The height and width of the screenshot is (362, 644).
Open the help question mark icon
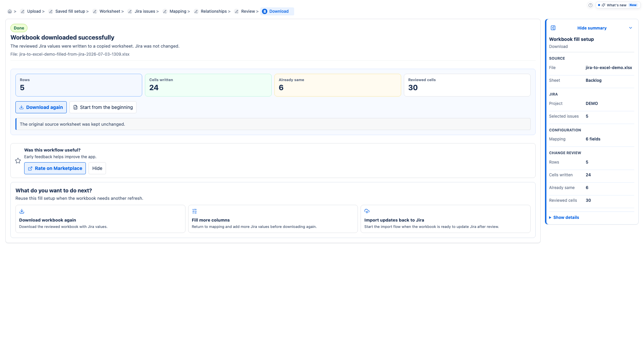point(590,5)
